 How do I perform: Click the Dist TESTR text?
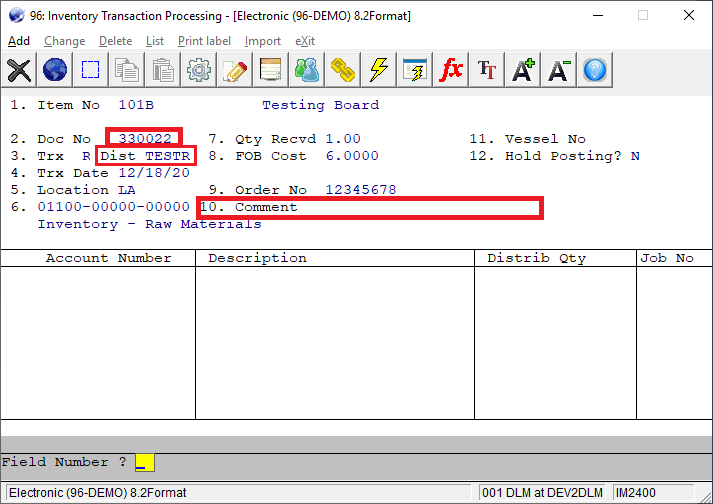(x=145, y=156)
